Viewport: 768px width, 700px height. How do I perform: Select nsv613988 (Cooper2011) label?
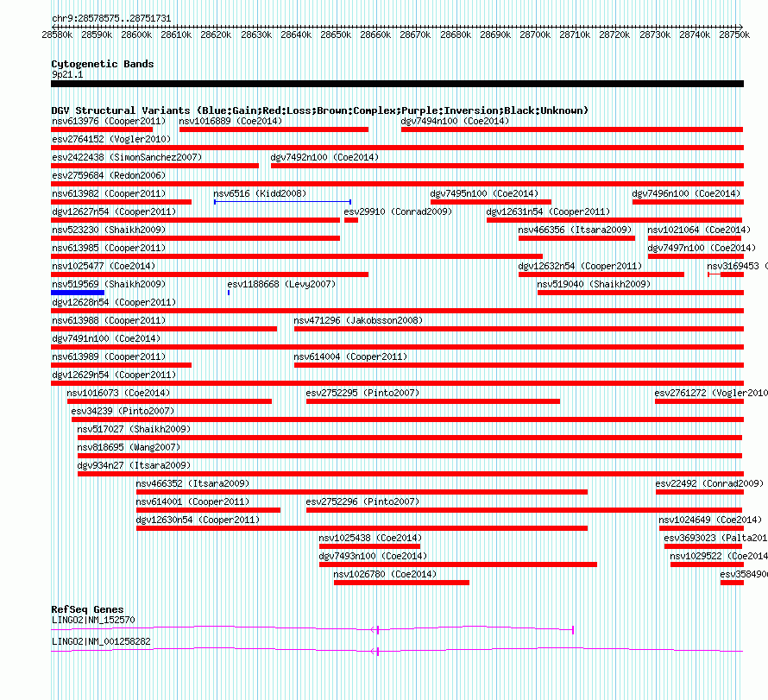tap(109, 320)
